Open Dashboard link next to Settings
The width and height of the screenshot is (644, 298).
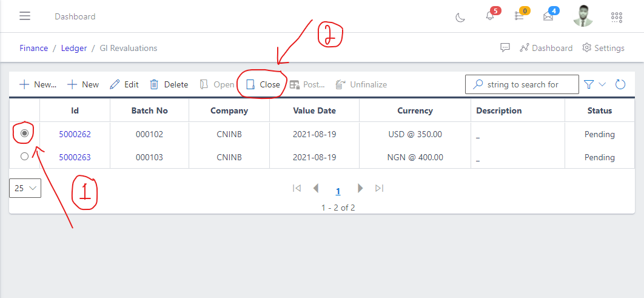click(x=546, y=48)
